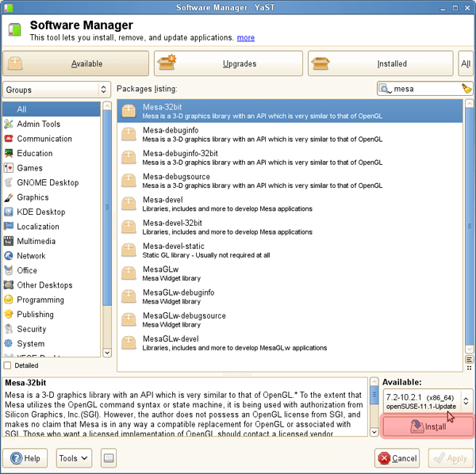476x474 pixels.
Task: Click the Installed open box icon
Action: click(x=321, y=63)
